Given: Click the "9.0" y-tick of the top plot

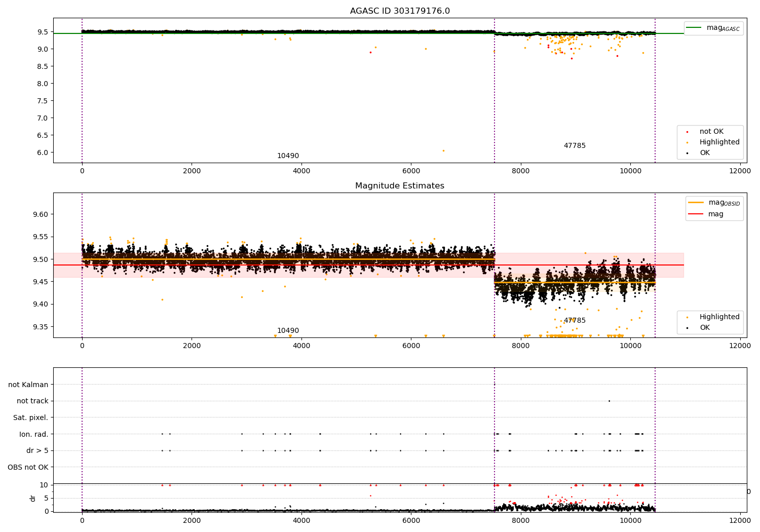Looking at the screenshot, I should (x=43, y=49).
